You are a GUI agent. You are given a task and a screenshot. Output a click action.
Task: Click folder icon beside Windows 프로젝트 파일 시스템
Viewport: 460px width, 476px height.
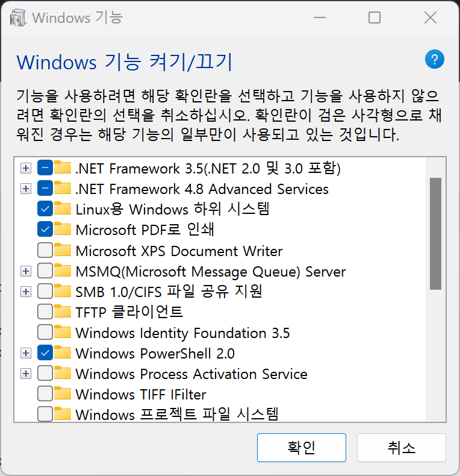click(x=63, y=414)
